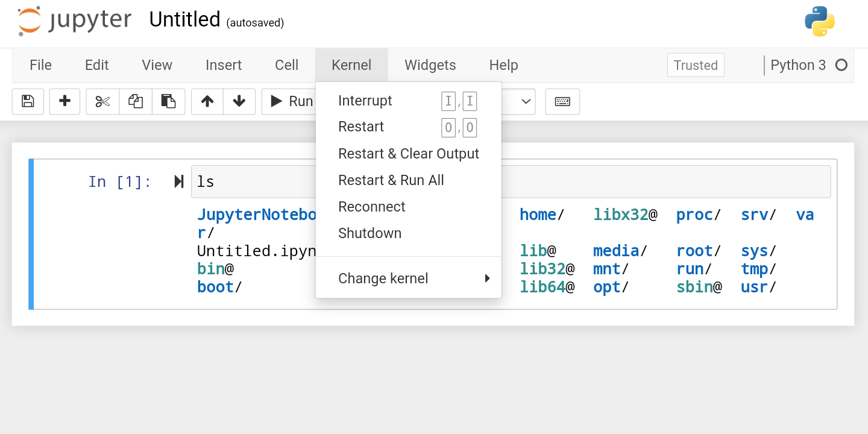868x434 pixels.
Task: Check kernel status via the circle indicator
Action: [x=841, y=64]
